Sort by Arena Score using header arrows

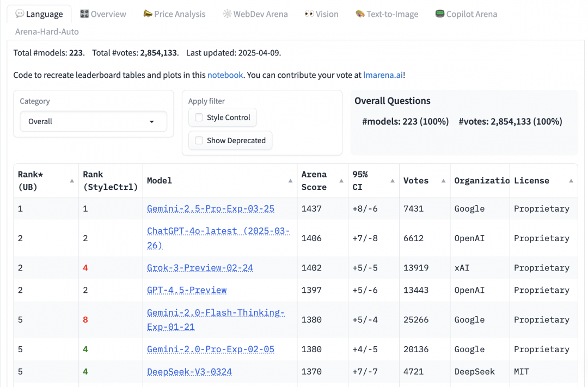point(341,181)
